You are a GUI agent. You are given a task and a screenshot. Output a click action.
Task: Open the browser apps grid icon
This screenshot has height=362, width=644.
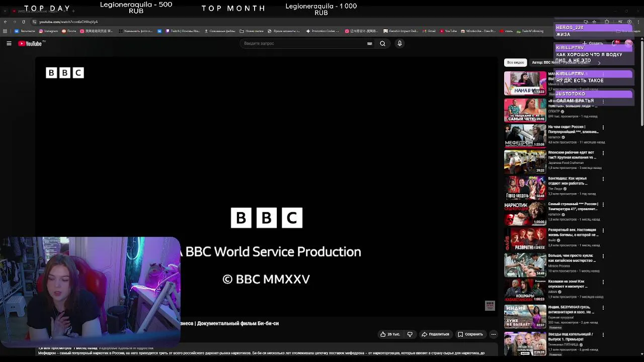pyautogui.click(x=5, y=31)
